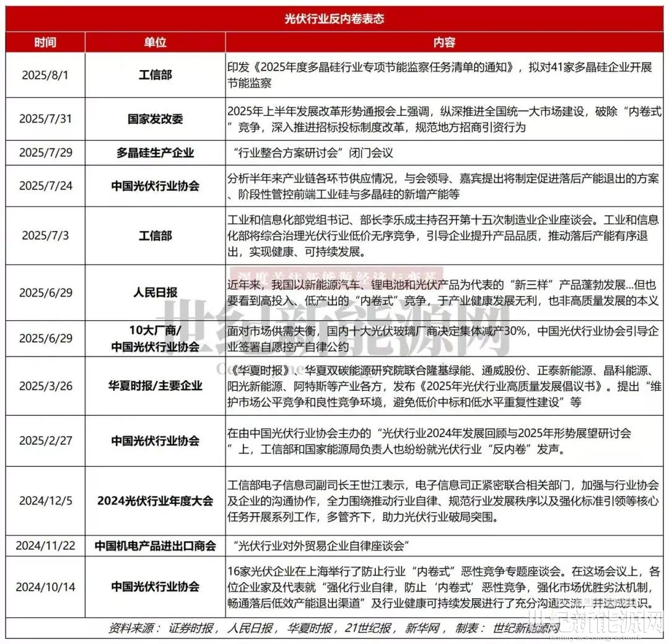Click the content about 落后产能退出的方案
Screen dimensions: 669x644
[x=443, y=186]
